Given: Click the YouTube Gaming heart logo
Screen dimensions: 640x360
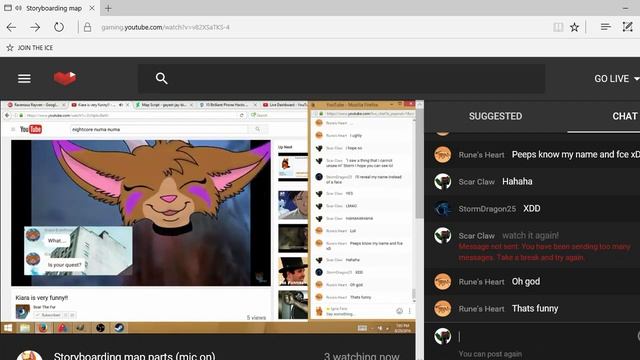Looking at the screenshot, I should [65, 78].
